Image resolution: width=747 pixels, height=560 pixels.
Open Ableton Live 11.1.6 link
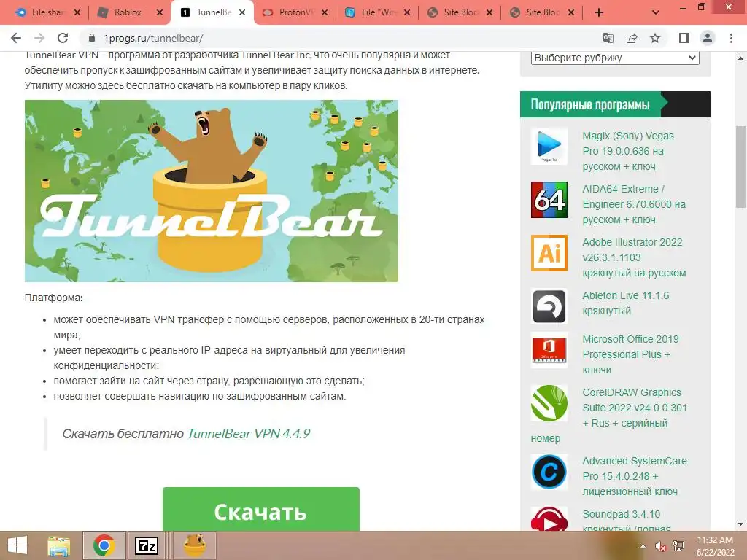(625, 303)
